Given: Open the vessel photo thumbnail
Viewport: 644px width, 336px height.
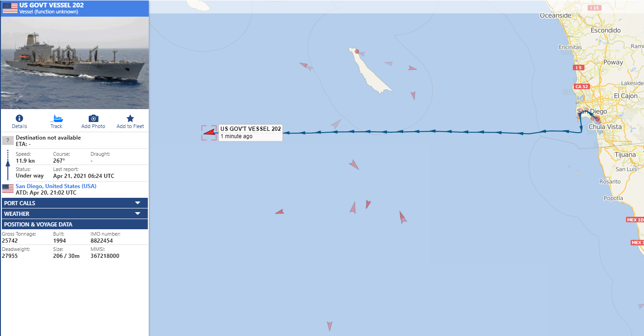Looking at the screenshot, I should coord(75,62).
